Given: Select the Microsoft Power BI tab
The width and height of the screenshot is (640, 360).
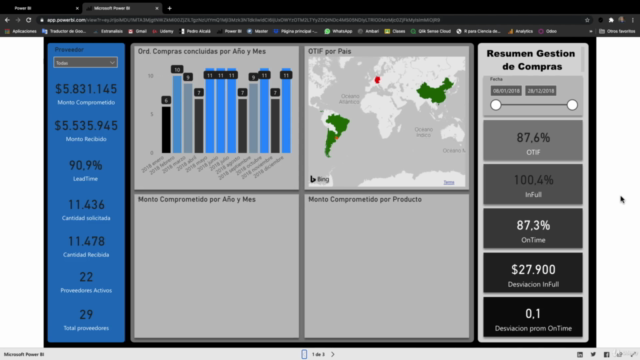Looking at the screenshot, I should click(x=122, y=8).
